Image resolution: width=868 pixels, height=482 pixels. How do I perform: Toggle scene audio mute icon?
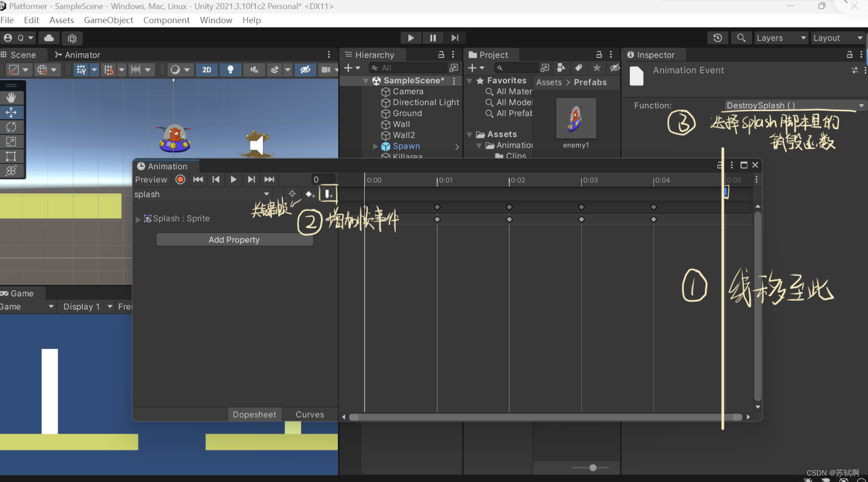(x=253, y=70)
